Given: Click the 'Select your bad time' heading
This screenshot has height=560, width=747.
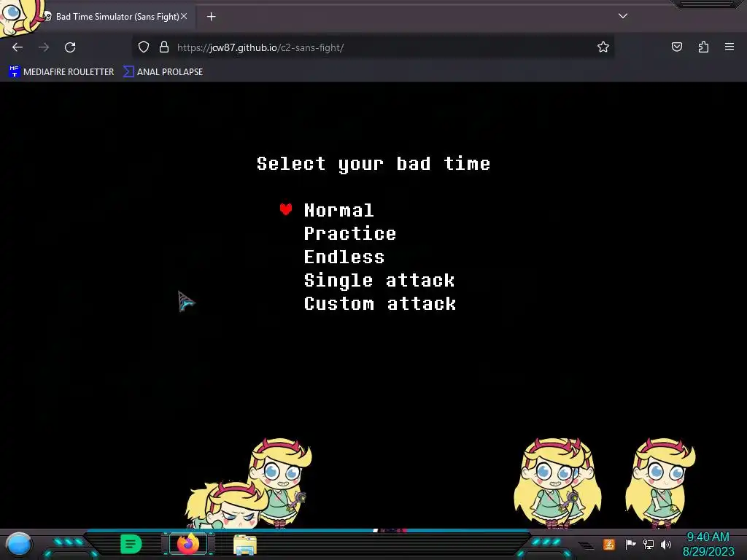Looking at the screenshot, I should coord(373,164).
